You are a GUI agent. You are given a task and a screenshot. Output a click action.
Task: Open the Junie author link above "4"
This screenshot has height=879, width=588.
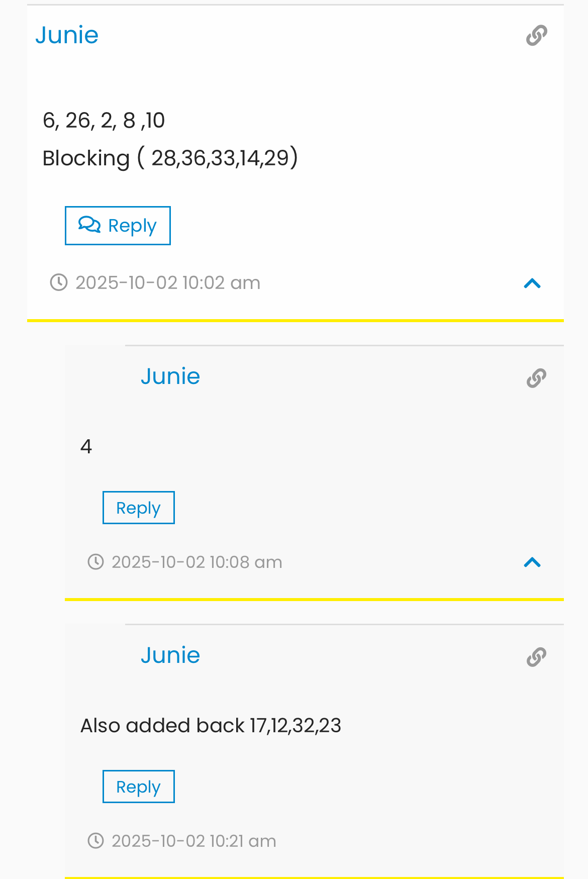point(170,376)
